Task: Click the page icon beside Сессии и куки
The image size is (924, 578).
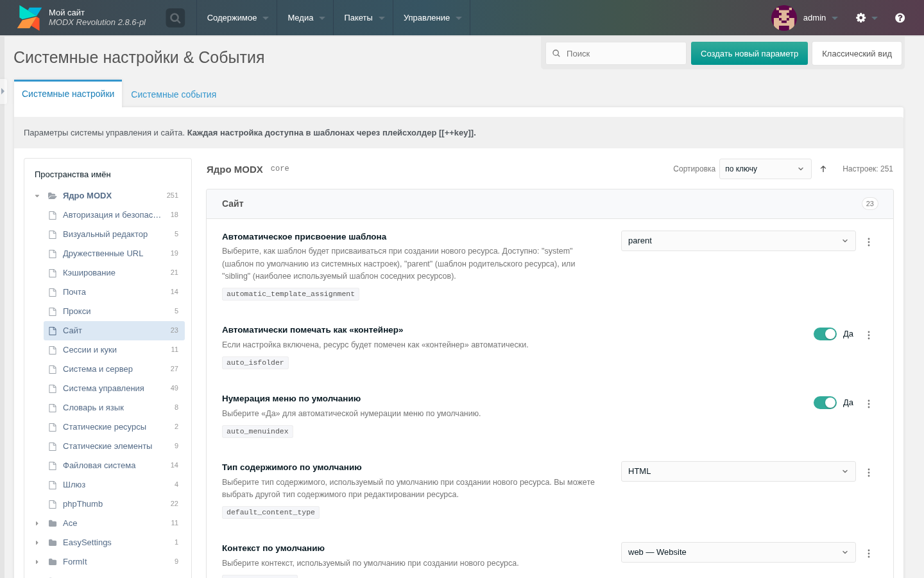Action: pos(53,350)
